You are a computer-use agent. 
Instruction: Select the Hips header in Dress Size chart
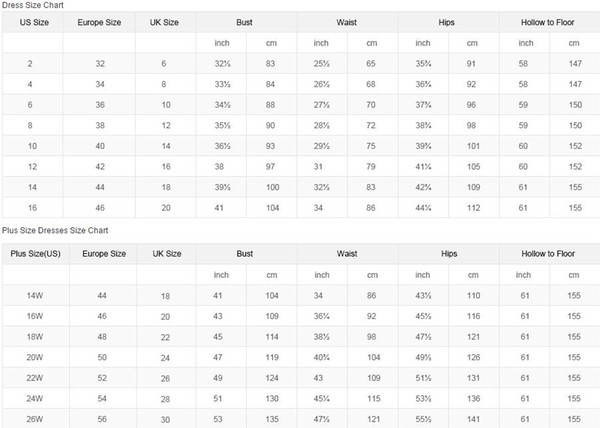point(447,22)
